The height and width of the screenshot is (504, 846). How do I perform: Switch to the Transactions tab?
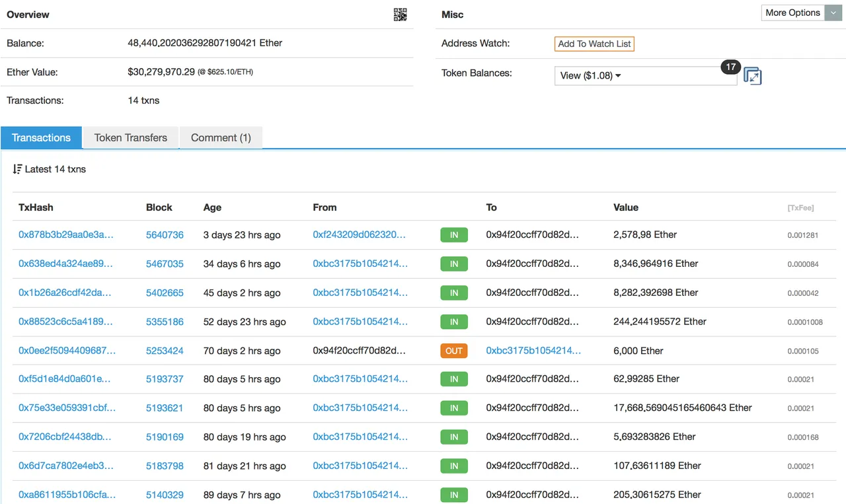point(41,137)
